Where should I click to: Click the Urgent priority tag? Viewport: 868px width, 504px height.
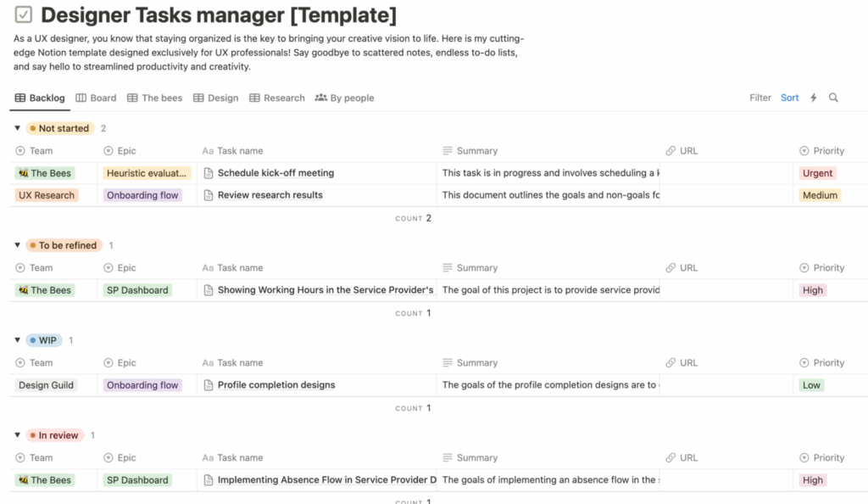818,173
